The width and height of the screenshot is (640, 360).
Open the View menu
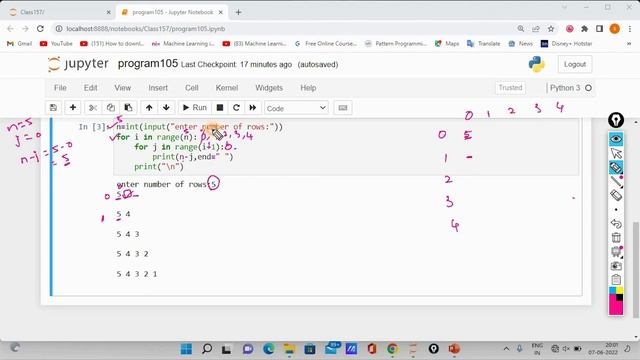coord(122,88)
